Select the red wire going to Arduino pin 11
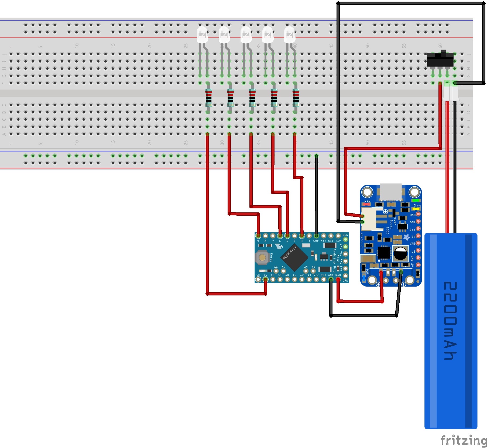The width and height of the screenshot is (487, 448). coord(207,216)
